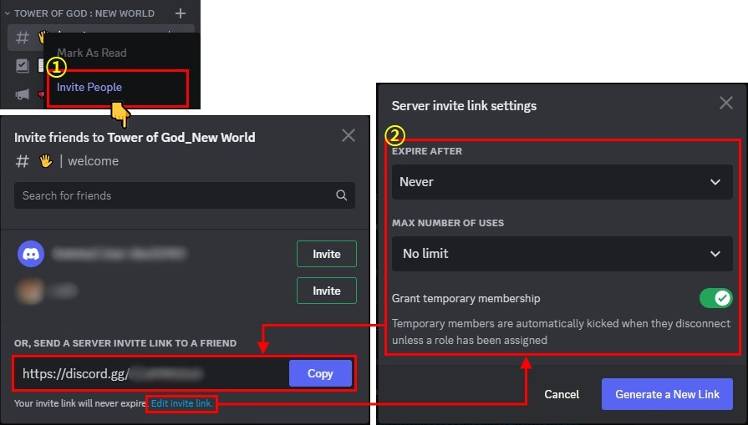This screenshot has width=748, height=425.
Task: Select Mark As Read from context menu
Action: point(92,53)
